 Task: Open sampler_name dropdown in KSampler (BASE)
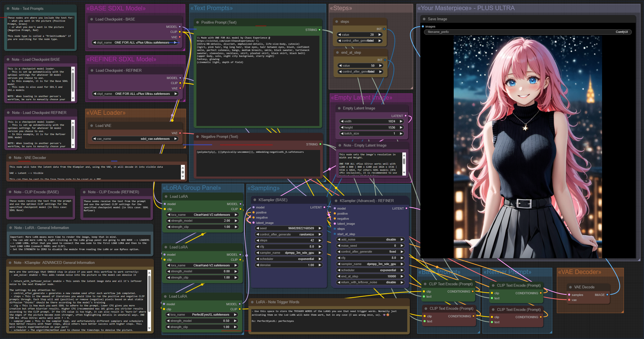pyautogui.click(x=288, y=253)
